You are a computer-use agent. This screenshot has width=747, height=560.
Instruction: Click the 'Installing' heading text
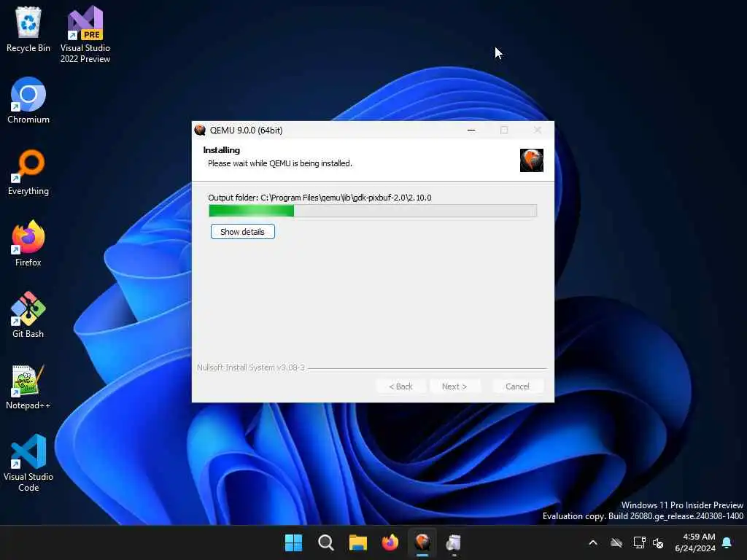(222, 150)
